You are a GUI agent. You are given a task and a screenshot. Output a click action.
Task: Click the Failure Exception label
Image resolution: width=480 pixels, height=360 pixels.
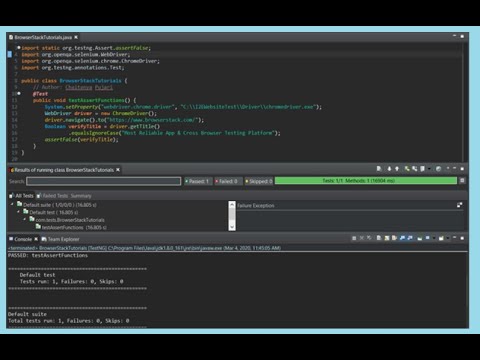[256, 206]
